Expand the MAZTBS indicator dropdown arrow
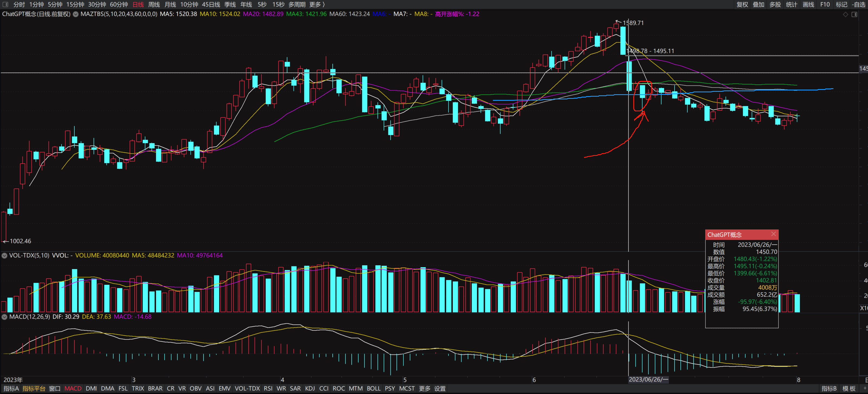This screenshot has width=868, height=394. [x=76, y=14]
